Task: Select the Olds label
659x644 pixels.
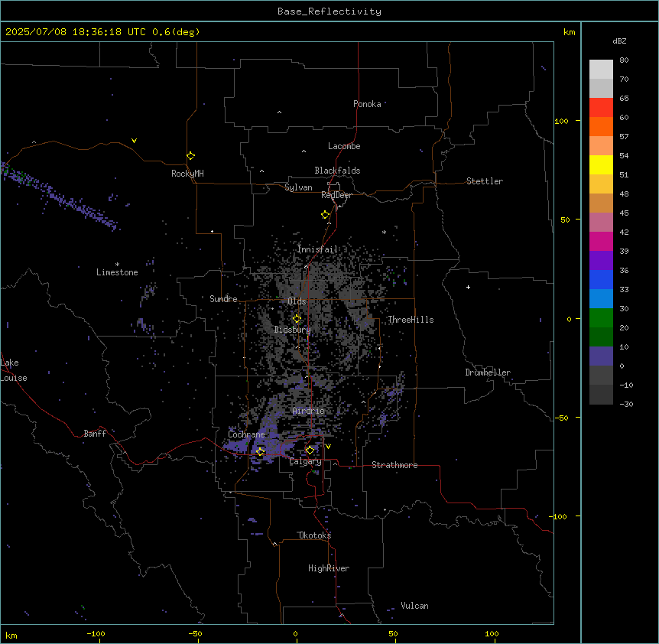Action: tap(297, 301)
